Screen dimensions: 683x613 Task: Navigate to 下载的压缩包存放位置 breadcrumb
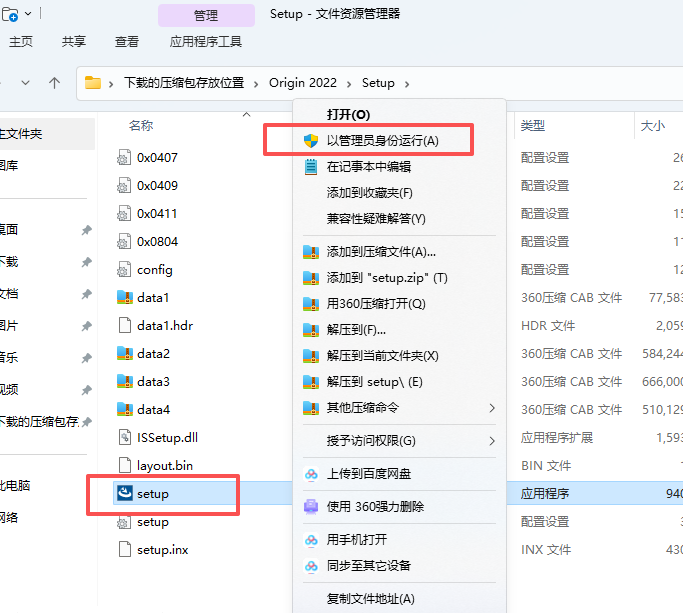(x=184, y=83)
